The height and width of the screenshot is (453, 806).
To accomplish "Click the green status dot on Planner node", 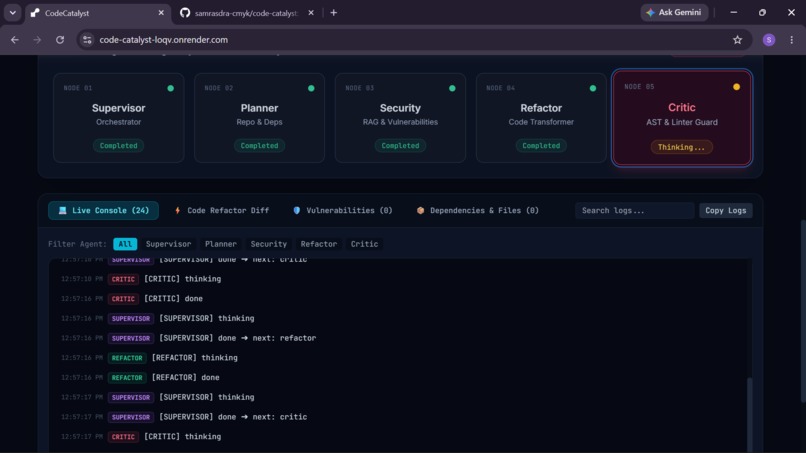I will coord(311,88).
